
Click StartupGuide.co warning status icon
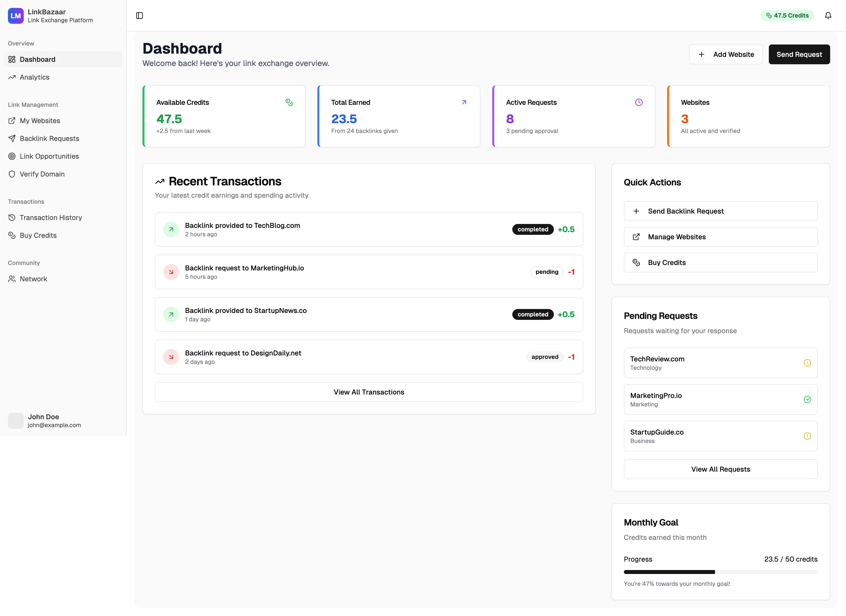point(807,436)
